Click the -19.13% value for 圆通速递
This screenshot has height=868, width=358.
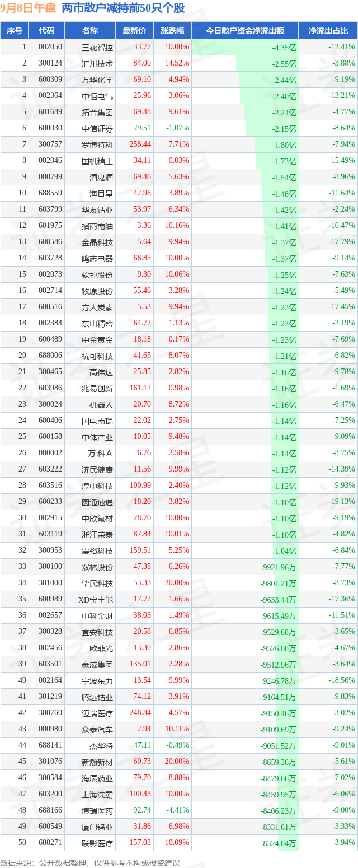[x=342, y=502]
